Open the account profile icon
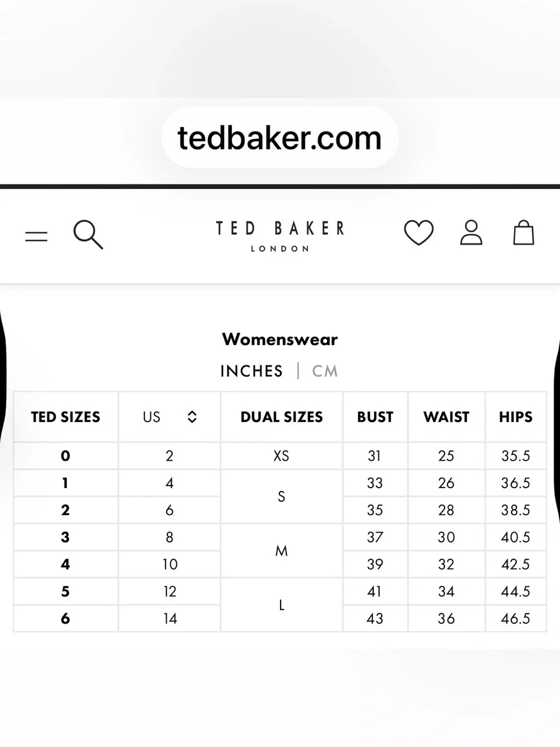The height and width of the screenshot is (747, 560). pyautogui.click(x=471, y=233)
